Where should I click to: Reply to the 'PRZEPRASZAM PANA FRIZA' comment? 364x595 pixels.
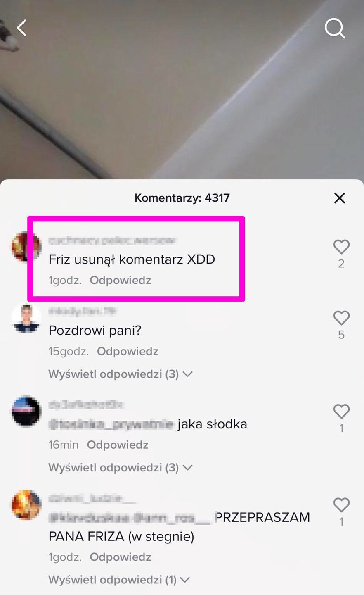coord(121,557)
